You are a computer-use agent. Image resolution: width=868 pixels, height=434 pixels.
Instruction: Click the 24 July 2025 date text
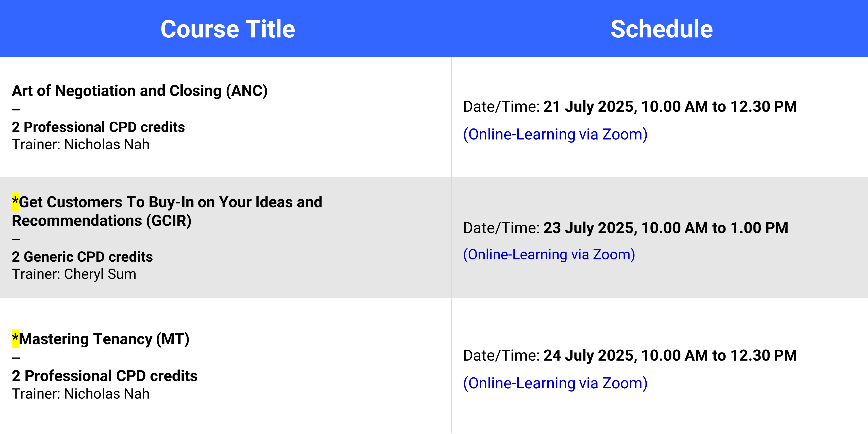pyautogui.click(x=590, y=356)
